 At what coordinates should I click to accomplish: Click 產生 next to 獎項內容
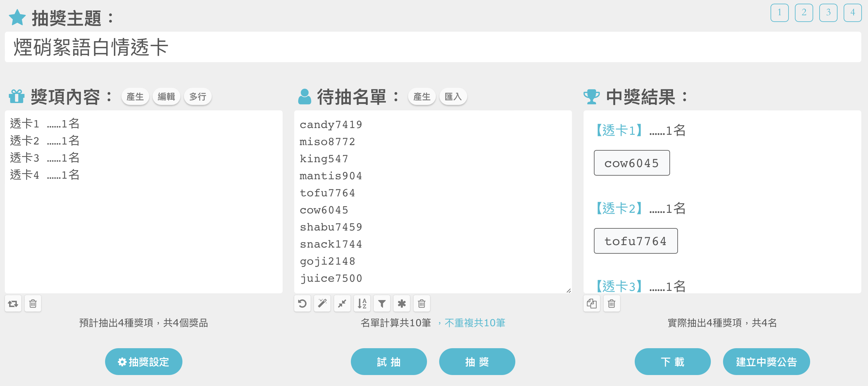135,97
